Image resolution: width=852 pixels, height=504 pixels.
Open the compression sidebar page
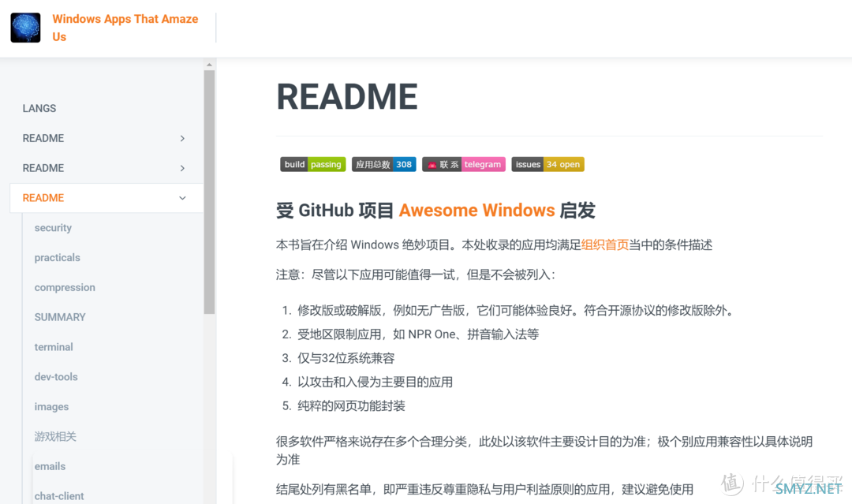point(65,287)
